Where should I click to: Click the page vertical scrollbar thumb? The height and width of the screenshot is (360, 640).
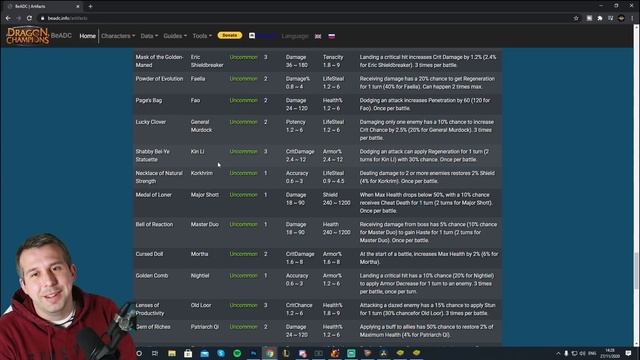point(636,271)
